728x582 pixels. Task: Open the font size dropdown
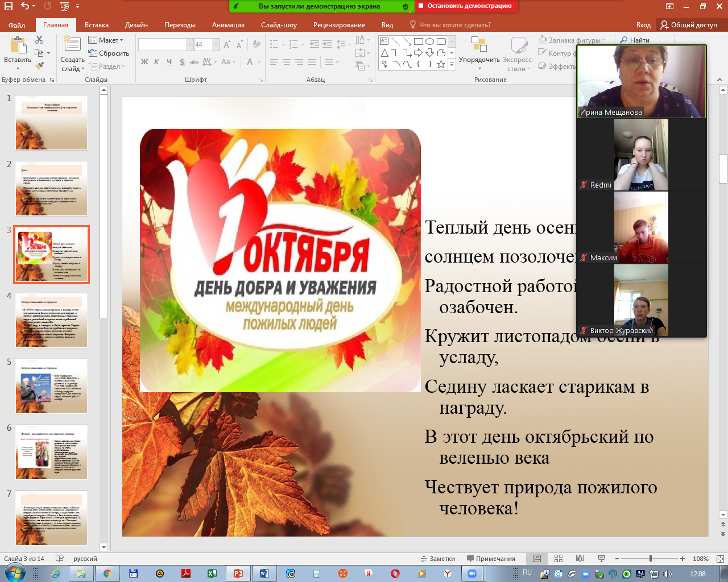pos(216,45)
